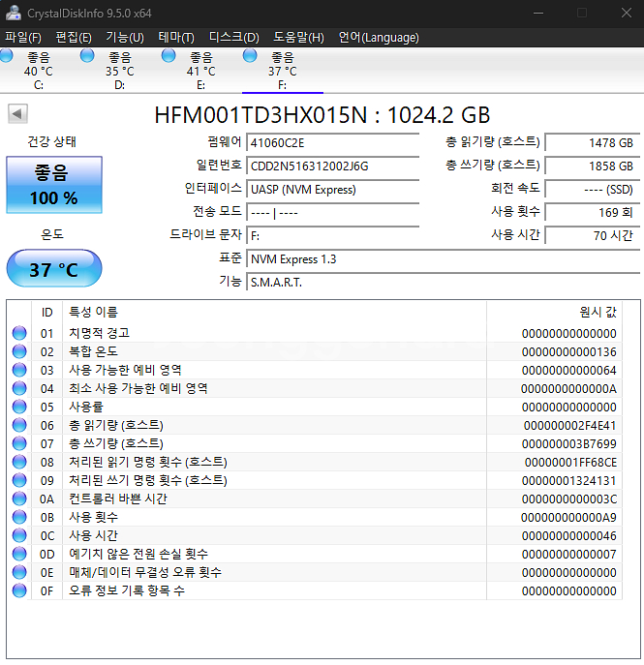Click the standard field NVM Express 1.3
644x665 pixels.
[443, 259]
